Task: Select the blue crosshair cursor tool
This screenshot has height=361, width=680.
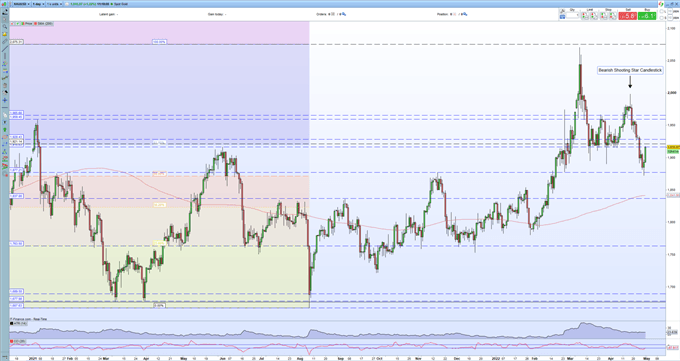Action: point(5,100)
